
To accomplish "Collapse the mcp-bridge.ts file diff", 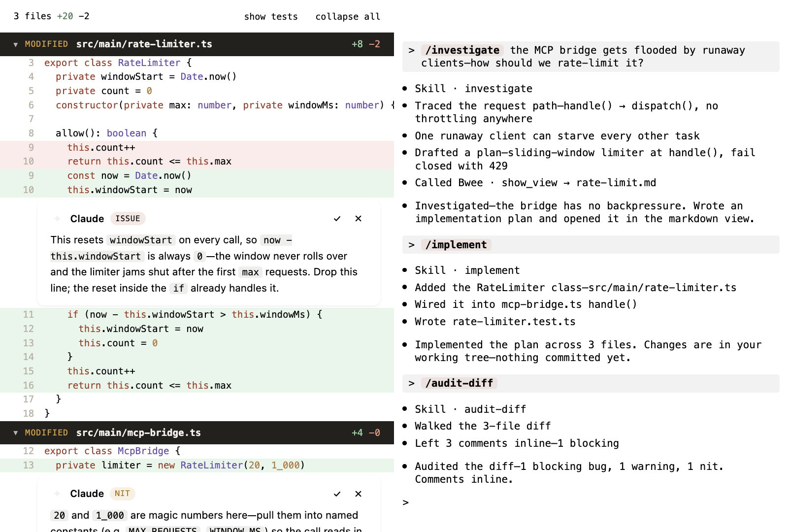I will 16,433.
